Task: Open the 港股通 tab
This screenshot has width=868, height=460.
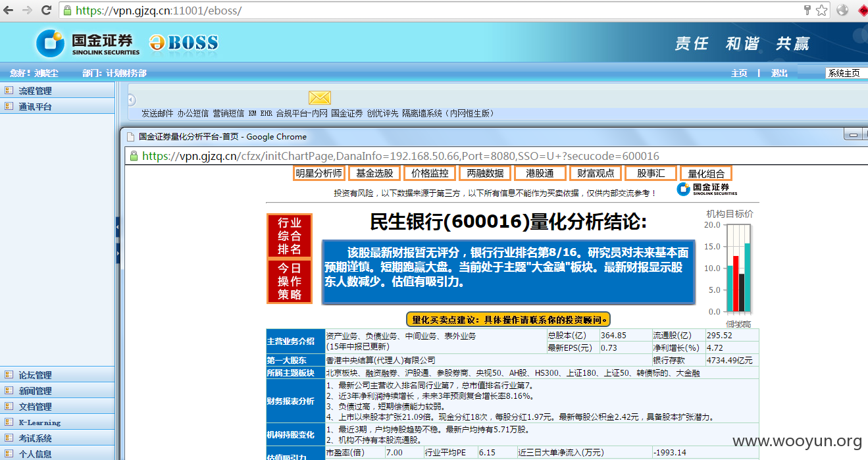Action: click(x=540, y=173)
